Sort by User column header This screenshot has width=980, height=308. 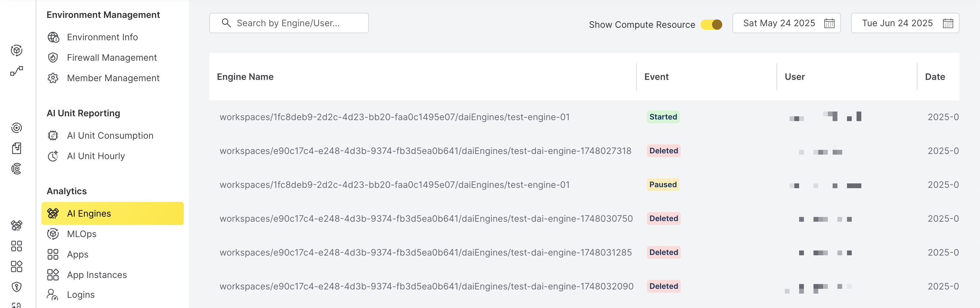(794, 77)
